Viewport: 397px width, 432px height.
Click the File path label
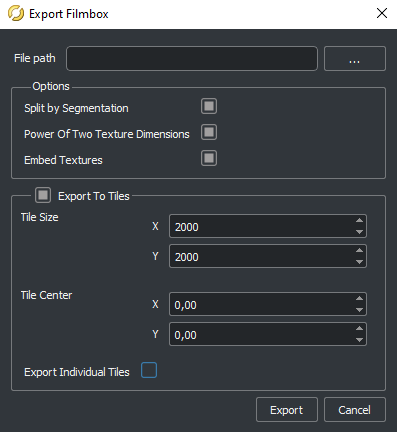coord(35,58)
